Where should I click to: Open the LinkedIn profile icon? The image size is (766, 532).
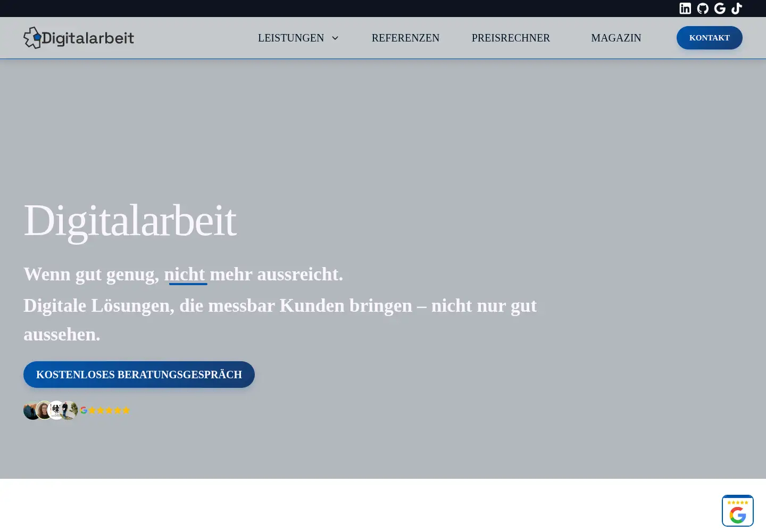[685, 9]
